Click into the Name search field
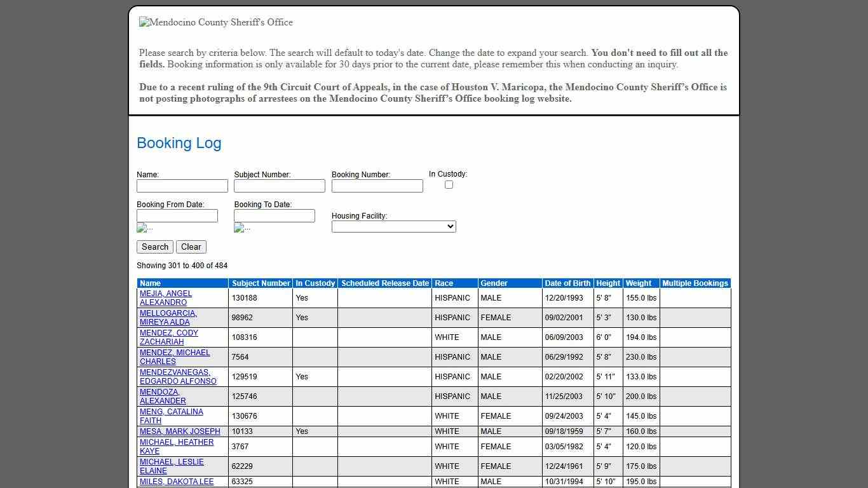868x488 pixels. (x=182, y=186)
